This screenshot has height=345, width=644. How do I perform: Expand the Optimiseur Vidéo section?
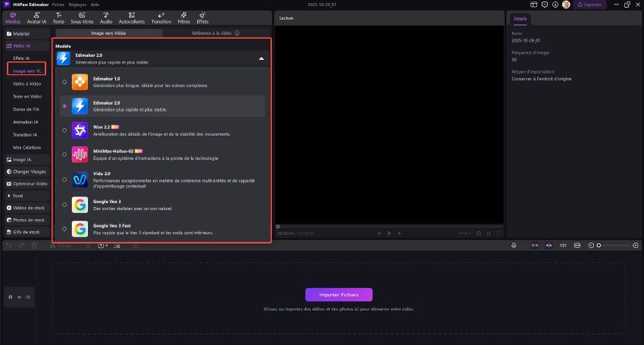click(x=27, y=183)
